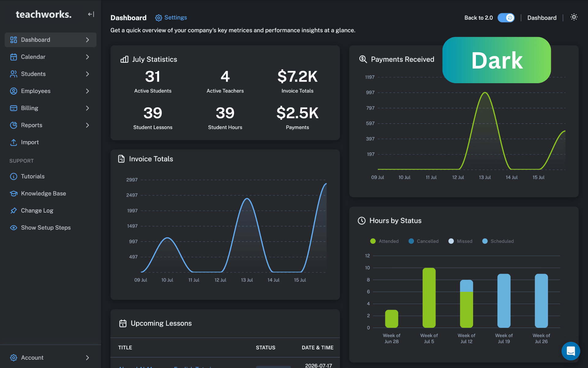Sort lessons by the TITLE column header
The width and height of the screenshot is (588, 368).
pos(125,348)
